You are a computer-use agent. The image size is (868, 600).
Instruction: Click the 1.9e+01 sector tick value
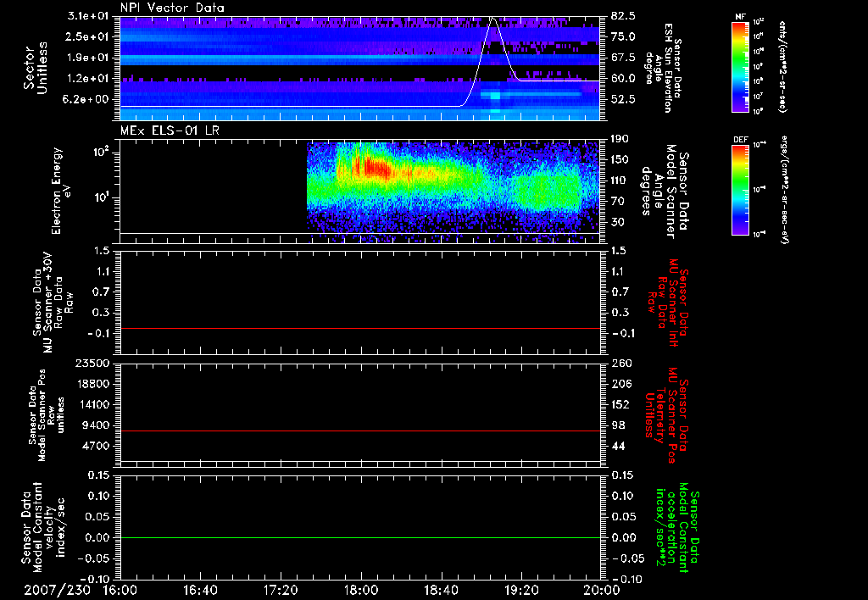(x=89, y=58)
